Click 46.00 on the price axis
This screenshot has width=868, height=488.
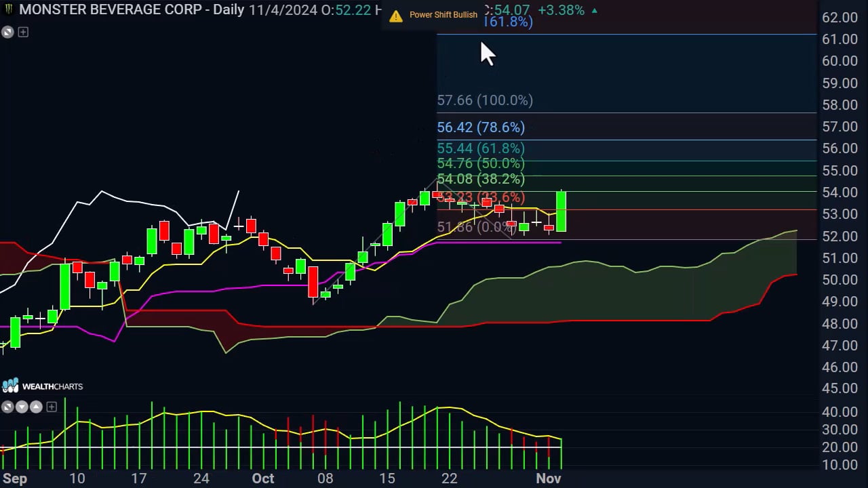(840, 367)
